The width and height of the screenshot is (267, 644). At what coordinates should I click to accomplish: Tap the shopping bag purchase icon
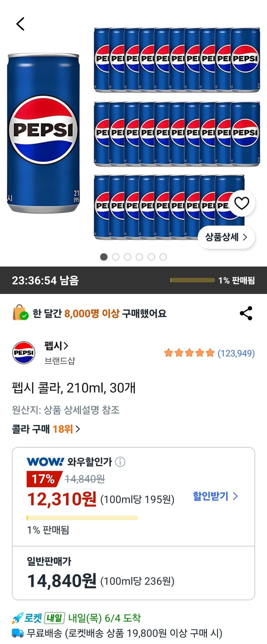point(20,313)
